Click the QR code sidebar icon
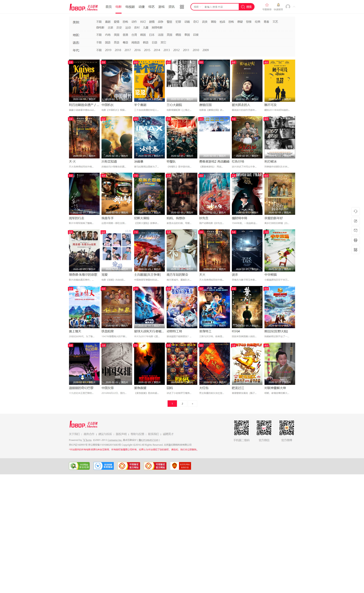The image size is (364, 593). [355, 250]
